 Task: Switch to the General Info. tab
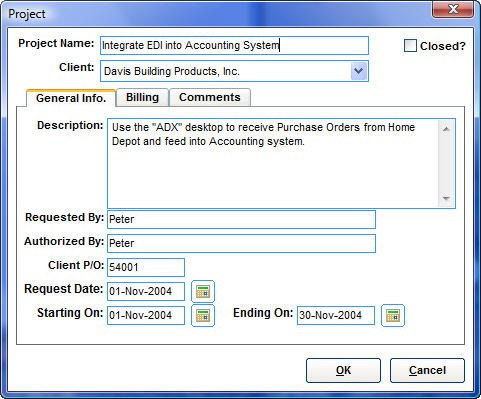click(x=71, y=98)
